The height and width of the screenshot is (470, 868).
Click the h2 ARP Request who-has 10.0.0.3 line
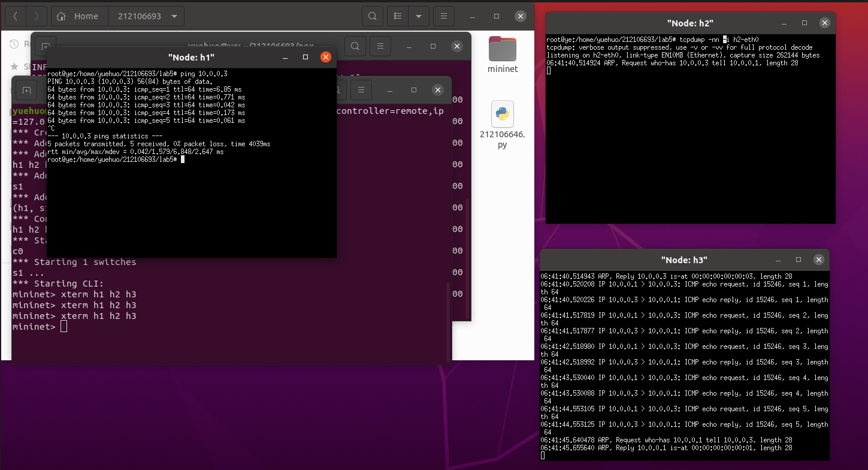[x=672, y=63]
